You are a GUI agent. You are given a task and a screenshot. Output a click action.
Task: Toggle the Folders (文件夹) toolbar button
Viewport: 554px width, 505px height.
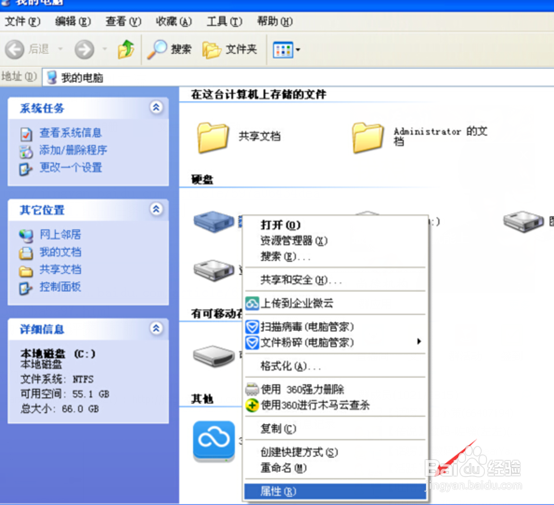[229, 49]
